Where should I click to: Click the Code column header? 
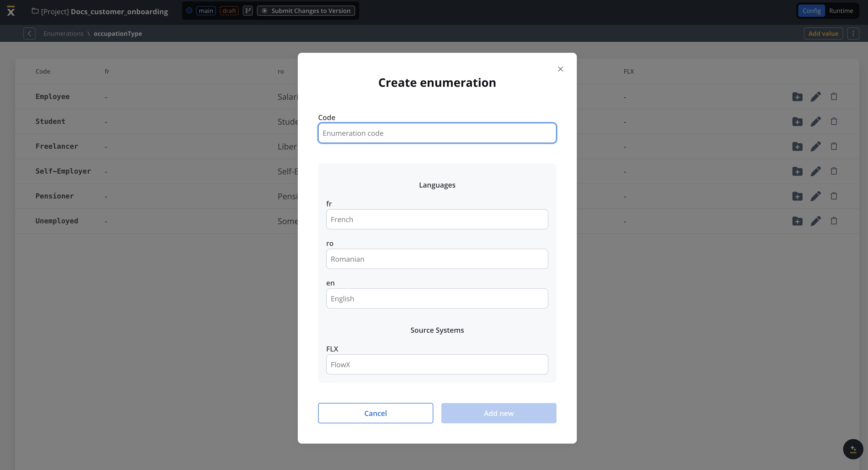click(43, 72)
